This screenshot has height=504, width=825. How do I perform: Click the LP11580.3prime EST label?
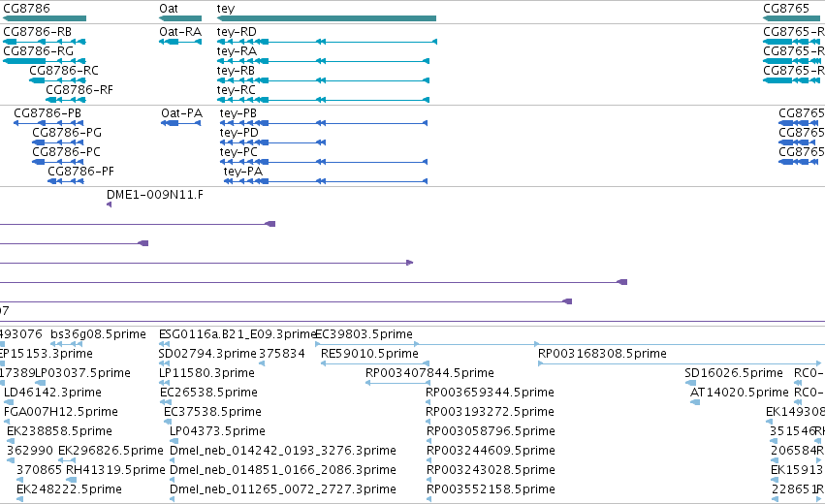206,373
